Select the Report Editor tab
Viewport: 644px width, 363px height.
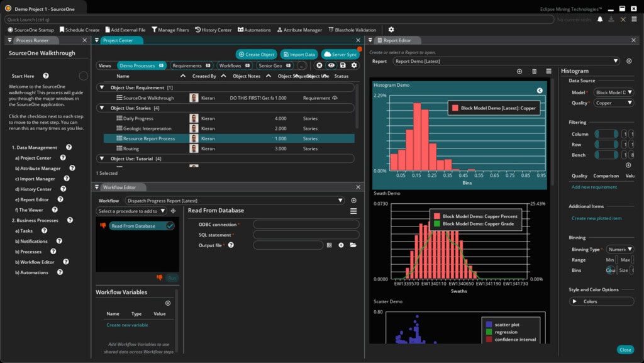pyautogui.click(x=397, y=40)
